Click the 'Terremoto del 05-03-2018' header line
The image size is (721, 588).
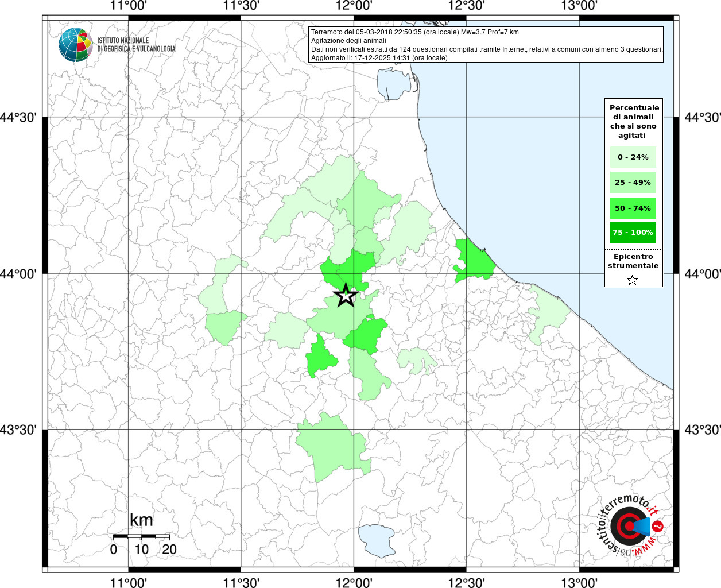[x=414, y=32]
